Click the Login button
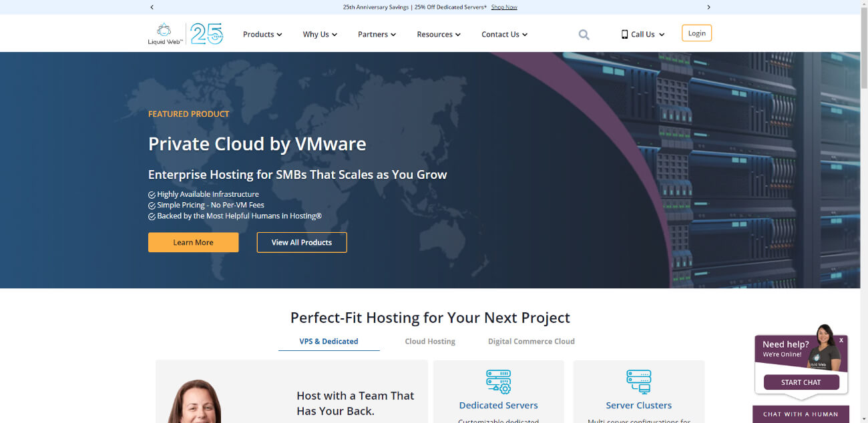Screen dimensions: 868x423 click(x=696, y=33)
